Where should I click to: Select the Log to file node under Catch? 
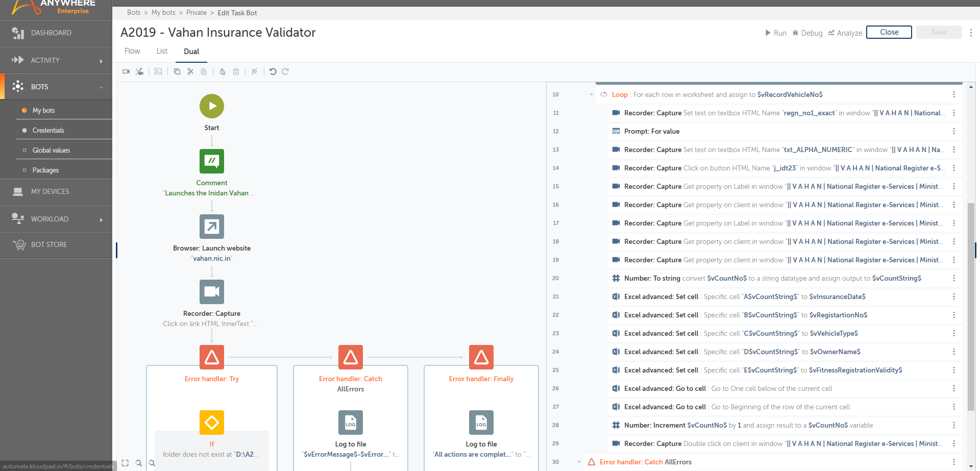coord(351,423)
